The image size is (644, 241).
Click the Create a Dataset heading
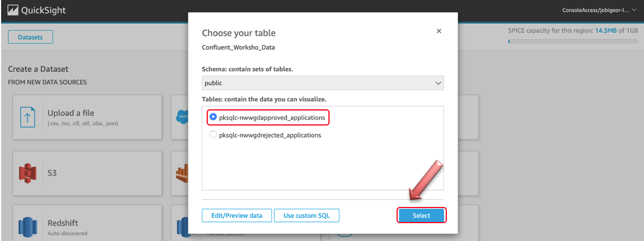pos(38,69)
